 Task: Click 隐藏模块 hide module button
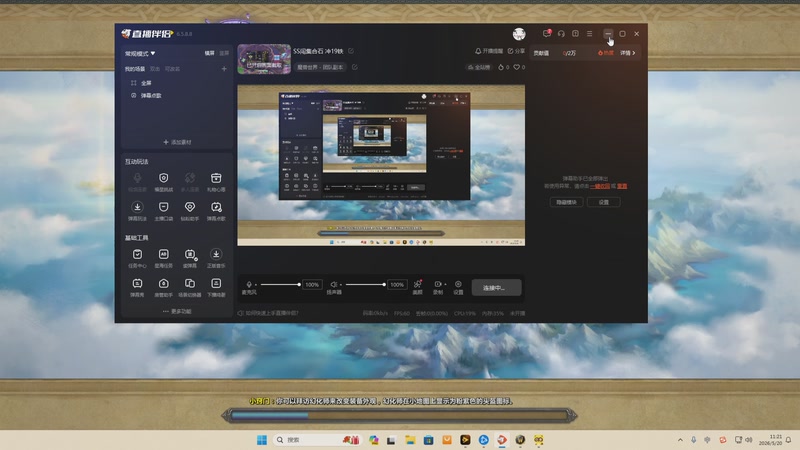[566, 202]
